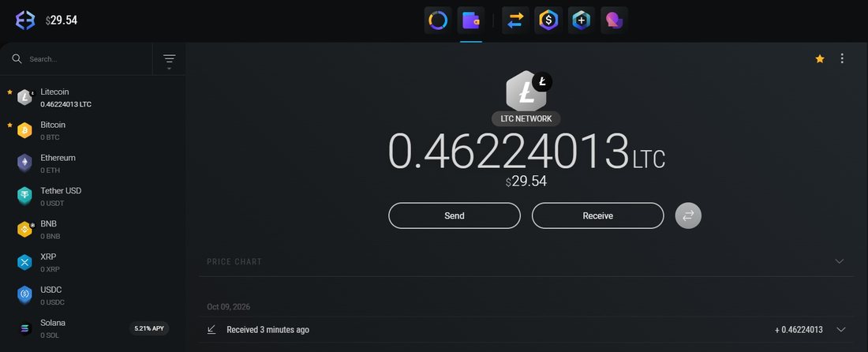
Task: Click the search magnifier icon
Action: [17, 58]
